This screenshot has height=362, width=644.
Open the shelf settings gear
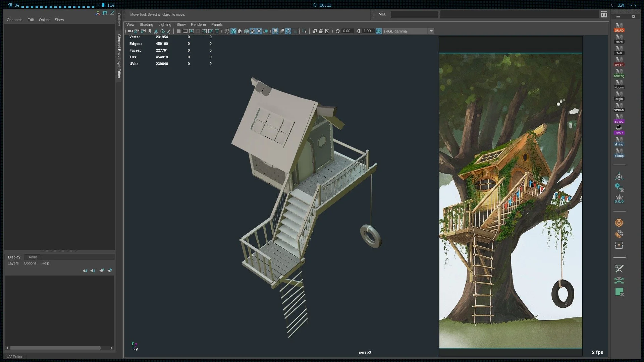633,16
